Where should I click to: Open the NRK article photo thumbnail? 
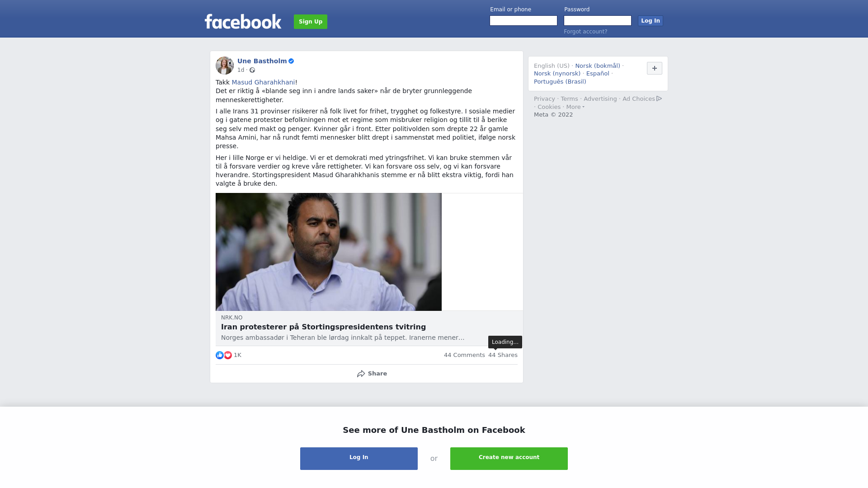tap(329, 252)
